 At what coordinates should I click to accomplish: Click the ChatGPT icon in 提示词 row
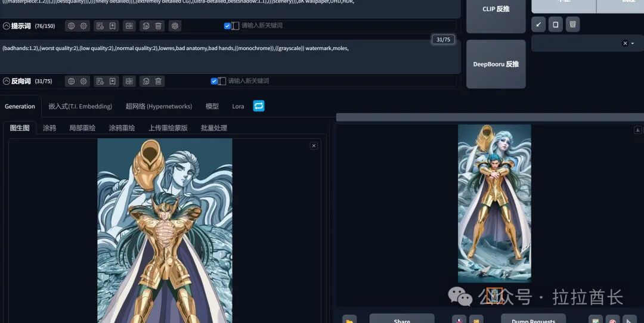pyautogui.click(x=175, y=26)
